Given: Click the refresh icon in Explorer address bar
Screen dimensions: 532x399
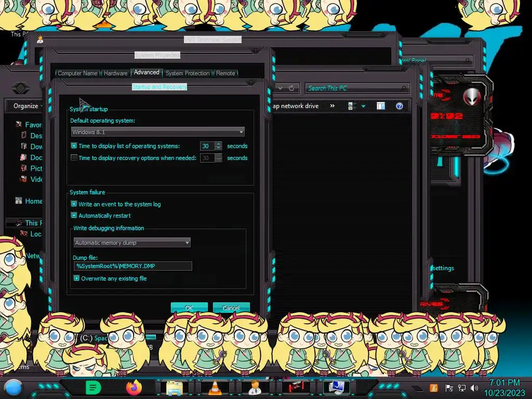Looking at the screenshot, I should coord(292,88).
